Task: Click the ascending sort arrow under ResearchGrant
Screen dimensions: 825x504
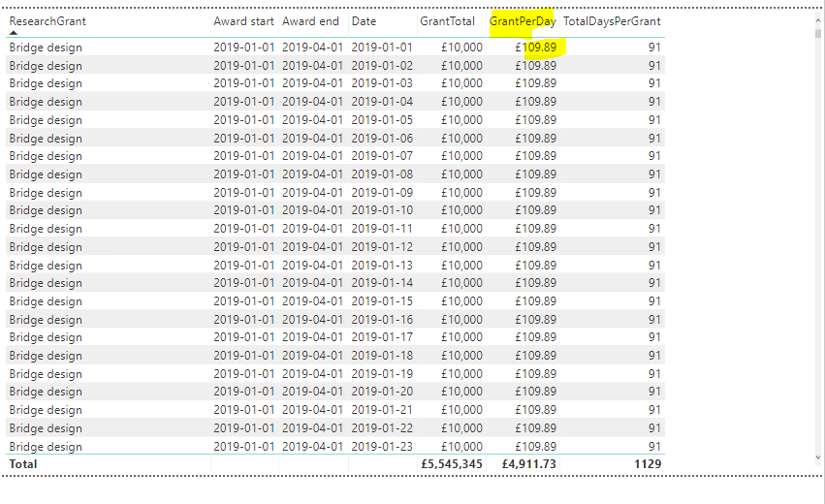Action: pos(14,33)
